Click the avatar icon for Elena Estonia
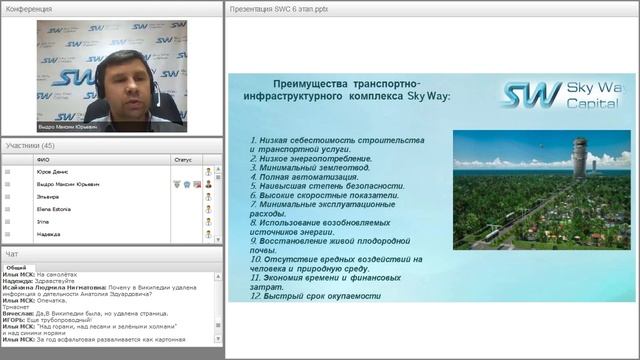 209,209
